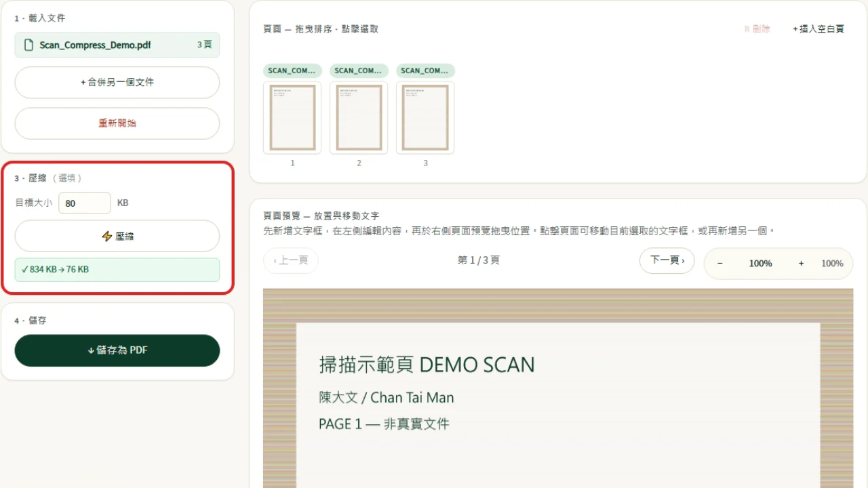Image resolution: width=868 pixels, height=488 pixels.
Task: Click the + 合併另一個文件 button
Action: [117, 82]
